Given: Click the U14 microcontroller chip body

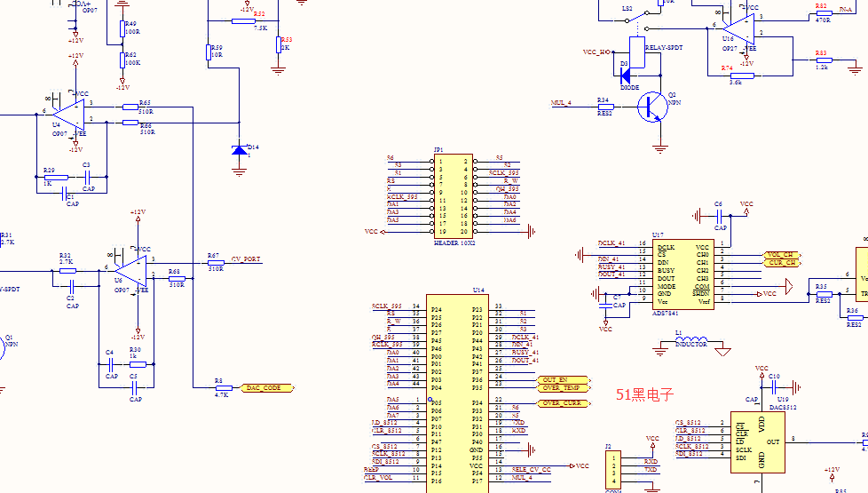Looking at the screenshot, I should coord(457,394).
